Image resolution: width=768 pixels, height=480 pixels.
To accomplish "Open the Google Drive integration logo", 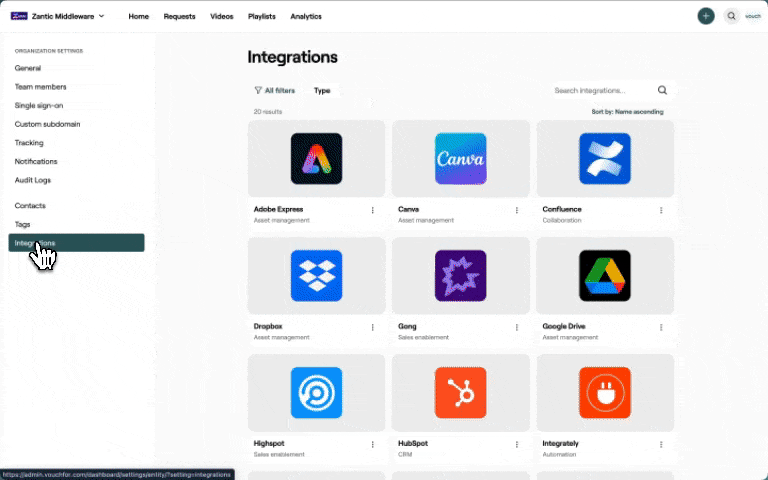I will tap(605, 276).
